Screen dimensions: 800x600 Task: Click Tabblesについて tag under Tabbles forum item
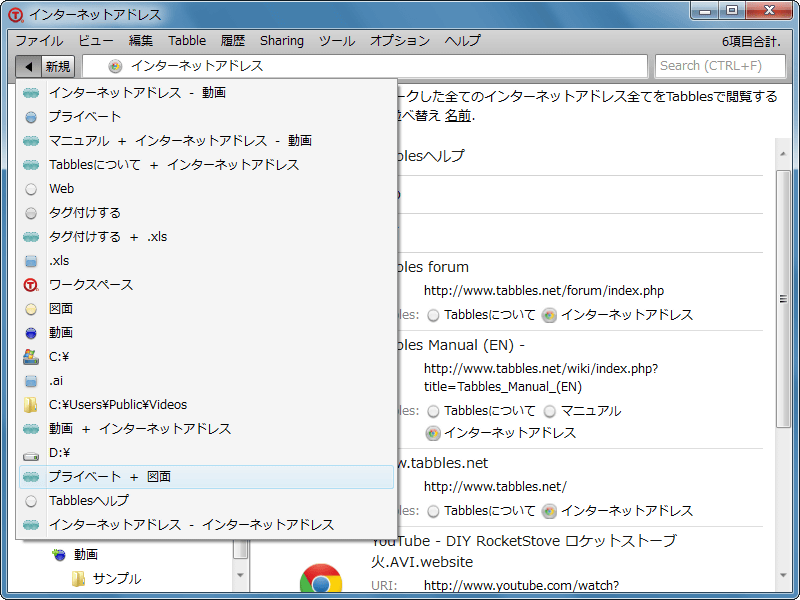(x=490, y=315)
